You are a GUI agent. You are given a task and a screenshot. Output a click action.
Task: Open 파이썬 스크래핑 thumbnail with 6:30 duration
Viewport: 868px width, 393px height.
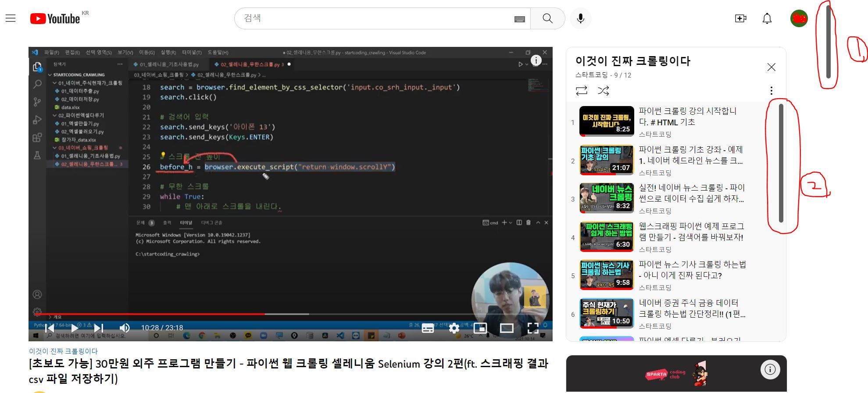coord(607,236)
